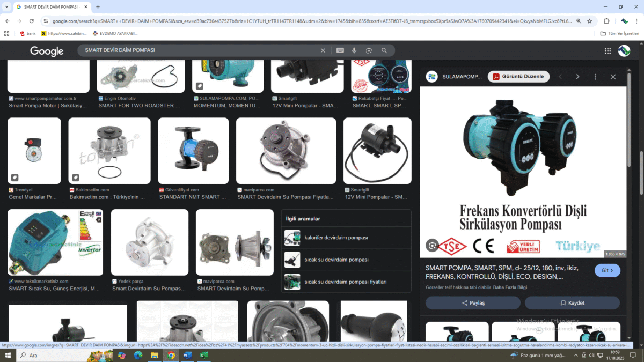Screen dimensions: 644x362
Task: Open the Google apps grid
Action: click(x=608, y=51)
